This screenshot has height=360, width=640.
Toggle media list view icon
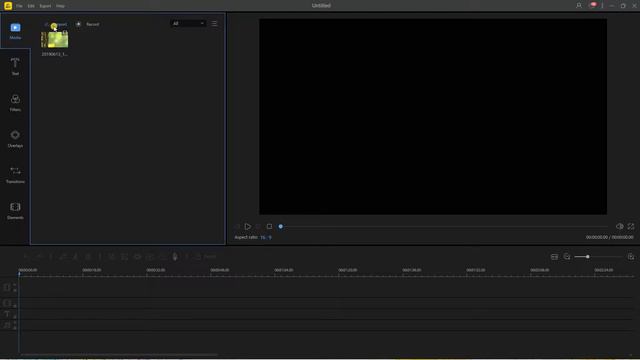214,24
